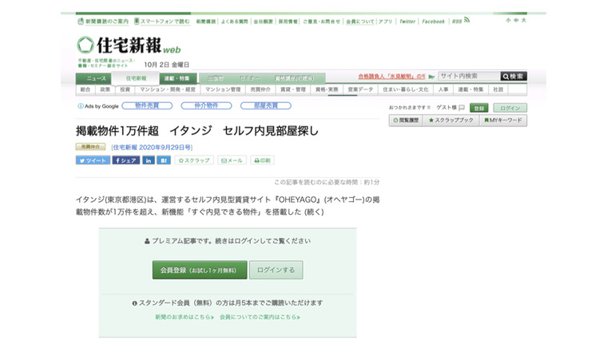The image size is (607, 364).
Task: Open 閲覧履歴 browsing history
Action: click(x=405, y=121)
